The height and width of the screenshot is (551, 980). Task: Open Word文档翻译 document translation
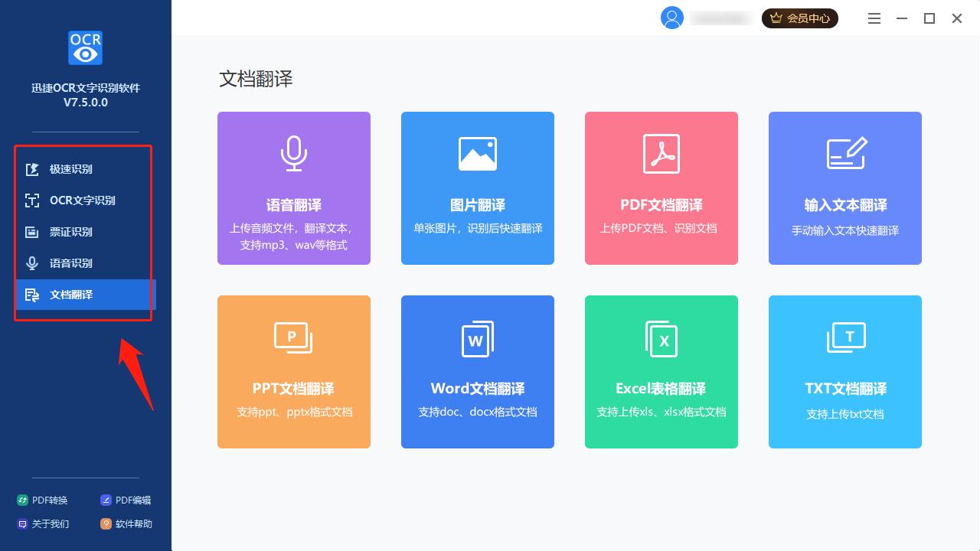[x=477, y=372]
